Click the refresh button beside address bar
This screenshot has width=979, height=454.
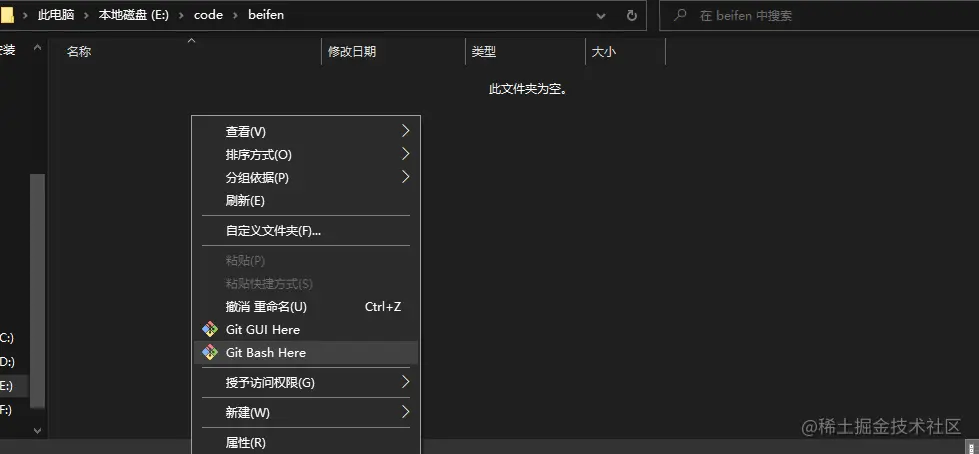pyautogui.click(x=632, y=16)
